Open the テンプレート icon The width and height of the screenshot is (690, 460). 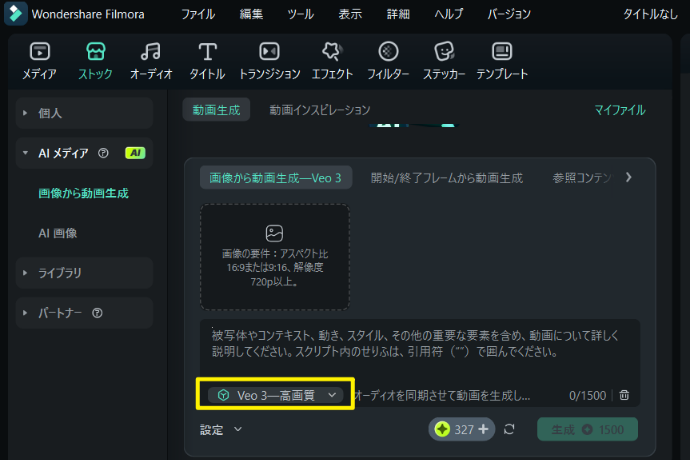502,52
